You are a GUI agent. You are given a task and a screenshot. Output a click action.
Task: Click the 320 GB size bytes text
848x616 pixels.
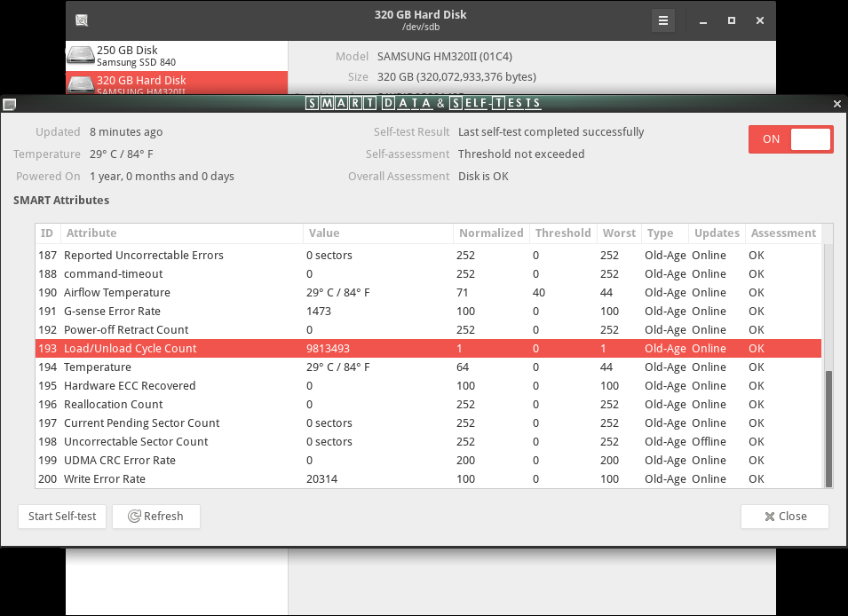tap(456, 77)
